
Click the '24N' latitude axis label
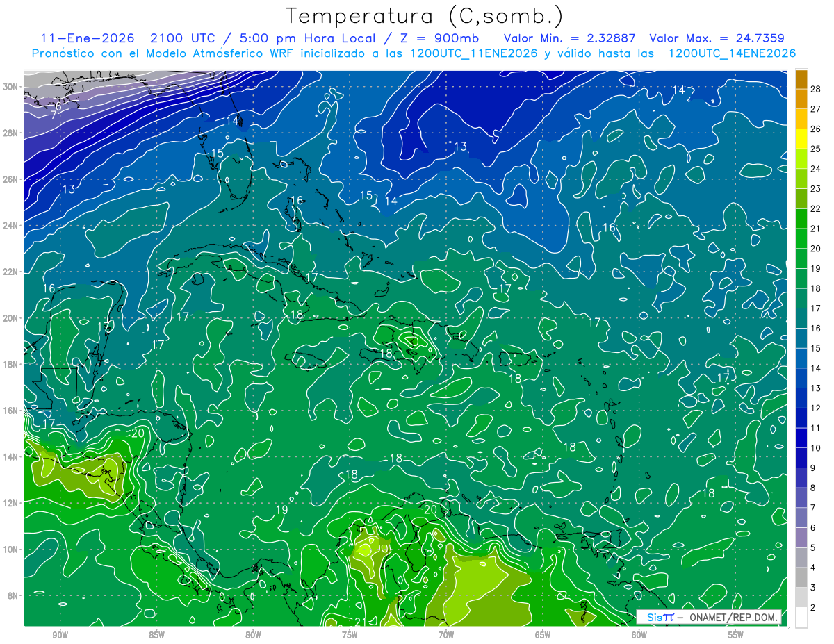tap(12, 225)
